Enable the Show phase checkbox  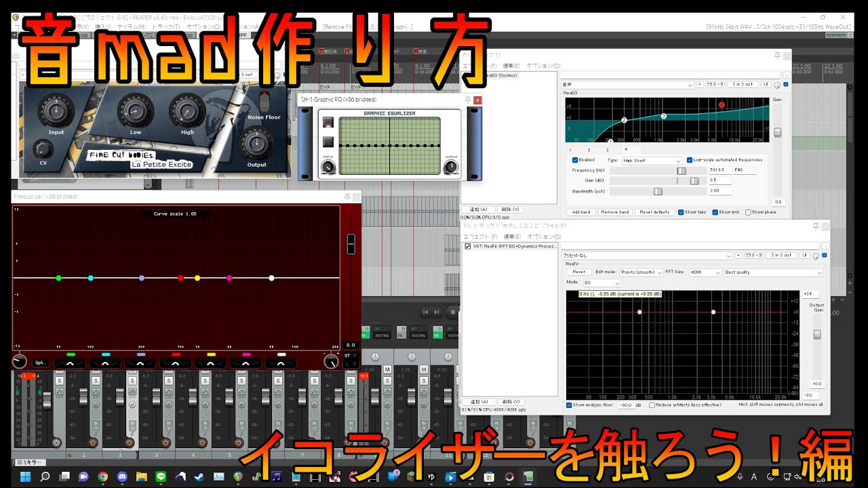(x=748, y=212)
